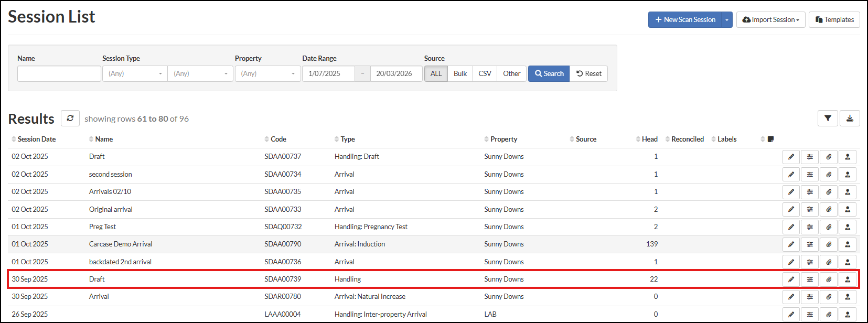Open the results filter funnel button
The image size is (868, 323).
click(828, 119)
